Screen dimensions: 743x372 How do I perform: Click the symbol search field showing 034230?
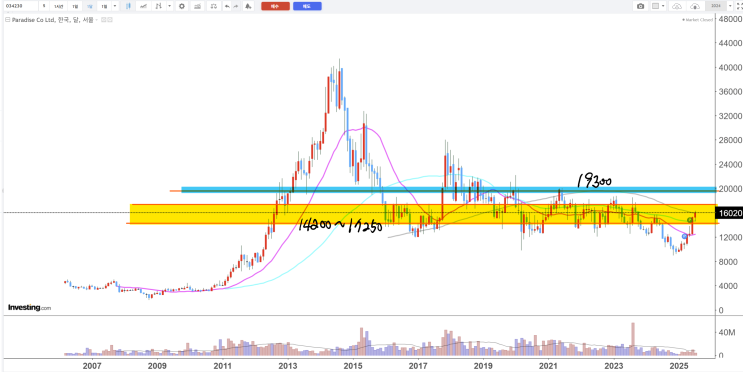tap(20, 6)
